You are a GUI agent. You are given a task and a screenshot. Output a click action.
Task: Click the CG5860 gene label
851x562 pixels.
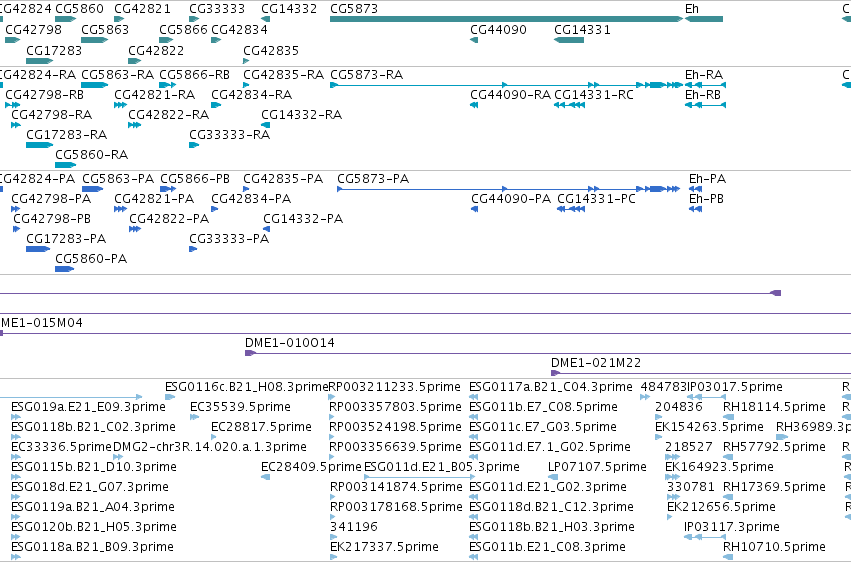pos(79,9)
